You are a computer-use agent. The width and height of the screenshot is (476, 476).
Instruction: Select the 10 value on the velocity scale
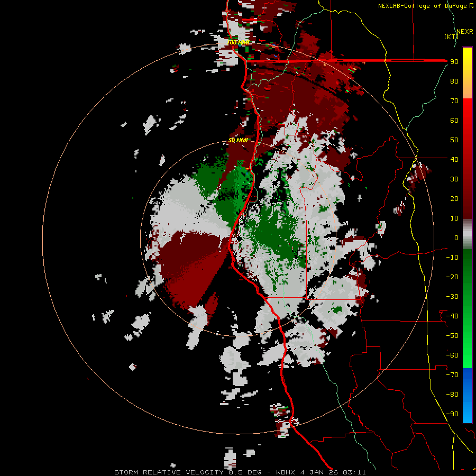[454, 218]
